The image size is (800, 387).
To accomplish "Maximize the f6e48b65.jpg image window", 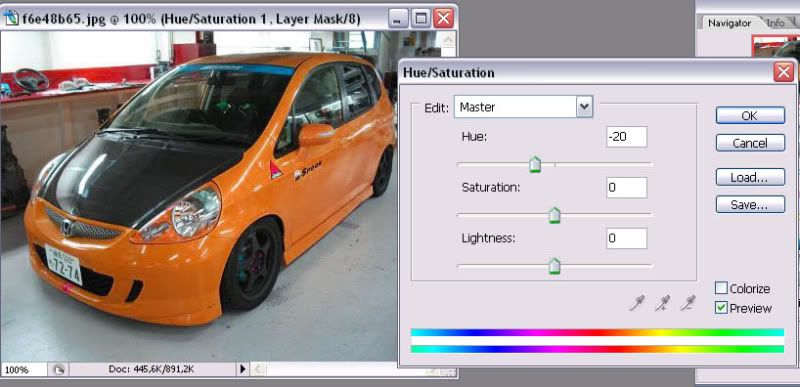I will (421, 19).
